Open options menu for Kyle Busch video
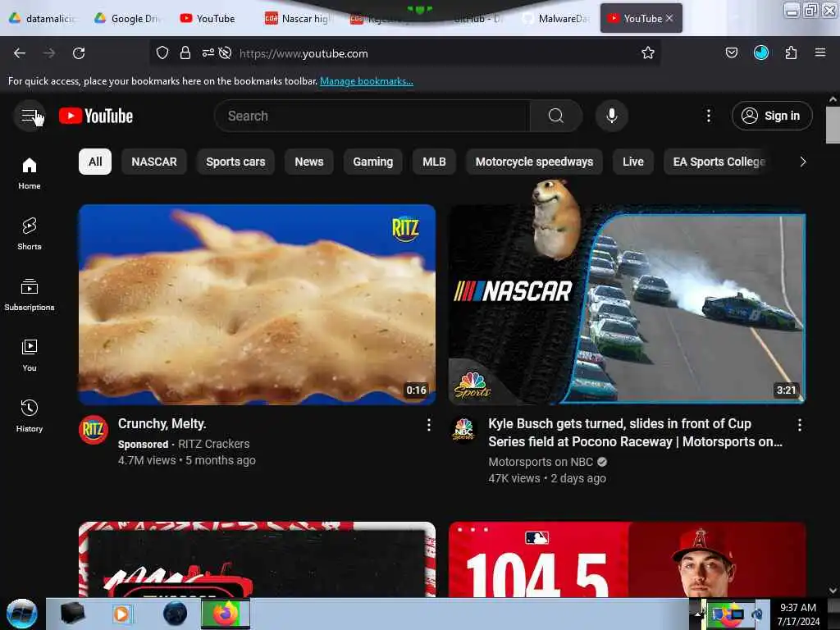The width and height of the screenshot is (840, 630). (799, 426)
